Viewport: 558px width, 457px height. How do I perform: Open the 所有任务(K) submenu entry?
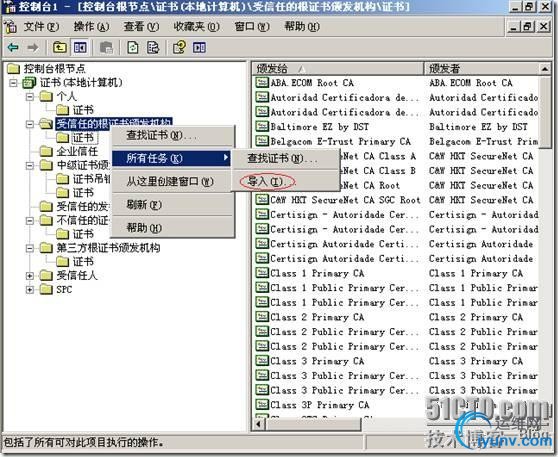coord(172,158)
